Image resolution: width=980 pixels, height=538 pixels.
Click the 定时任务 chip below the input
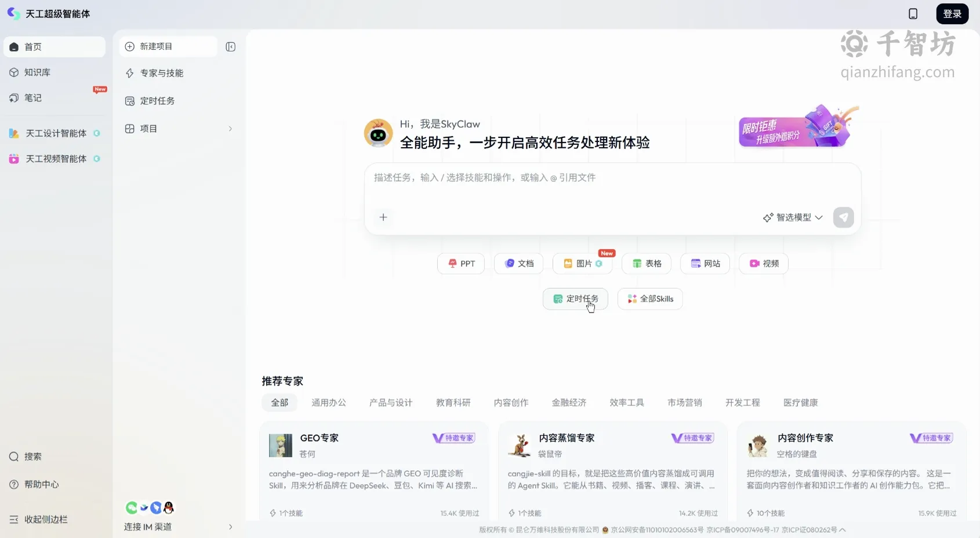pos(575,299)
